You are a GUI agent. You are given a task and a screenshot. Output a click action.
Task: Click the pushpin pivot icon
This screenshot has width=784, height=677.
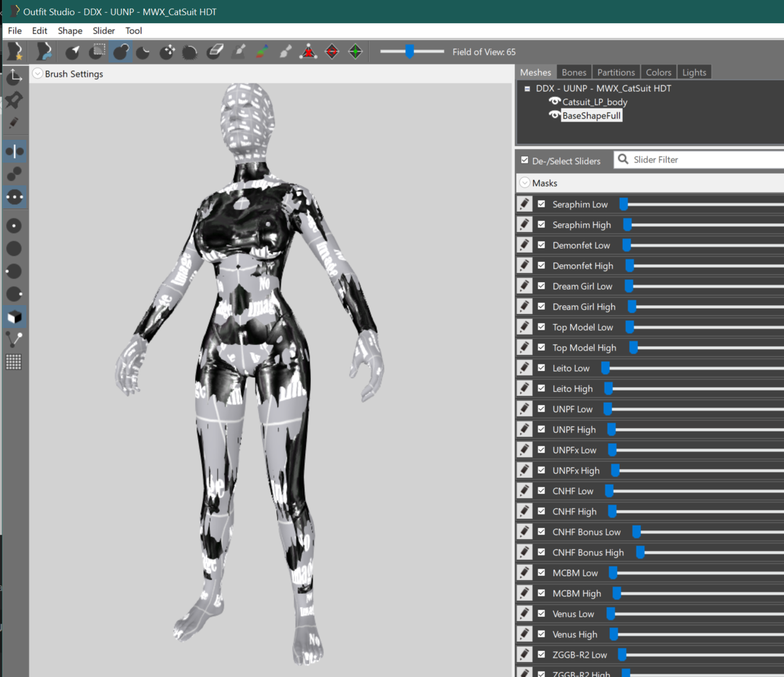pos(14,100)
